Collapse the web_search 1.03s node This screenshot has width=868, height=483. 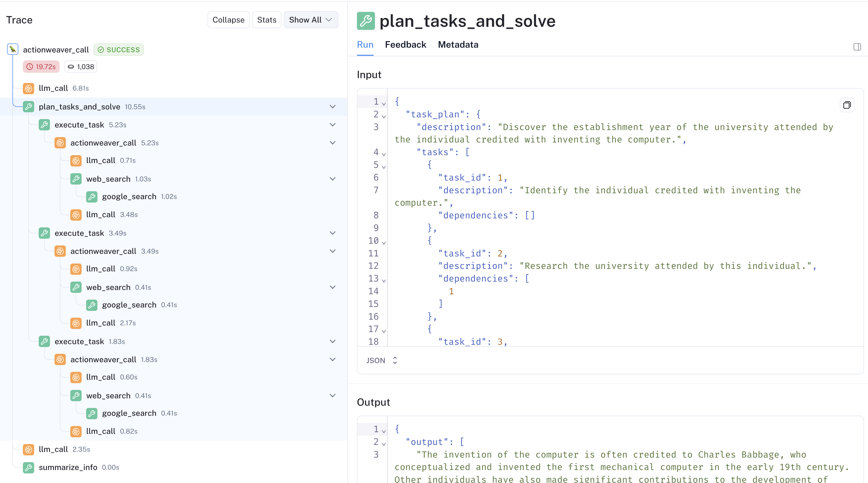333,179
